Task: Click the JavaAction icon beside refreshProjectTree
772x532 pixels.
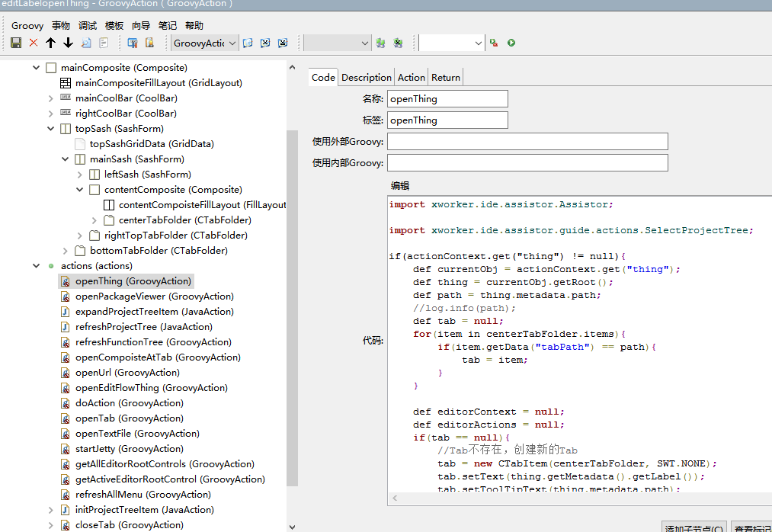Action: coord(65,327)
